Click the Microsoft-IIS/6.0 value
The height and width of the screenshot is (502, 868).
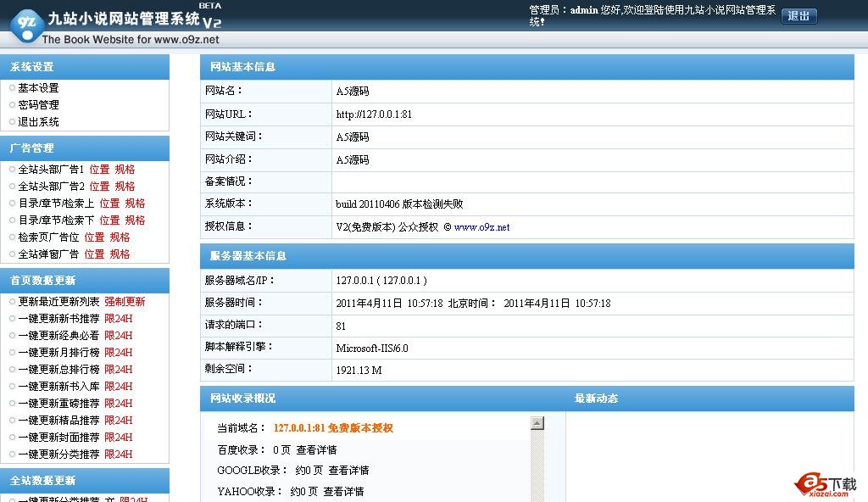[x=372, y=349]
